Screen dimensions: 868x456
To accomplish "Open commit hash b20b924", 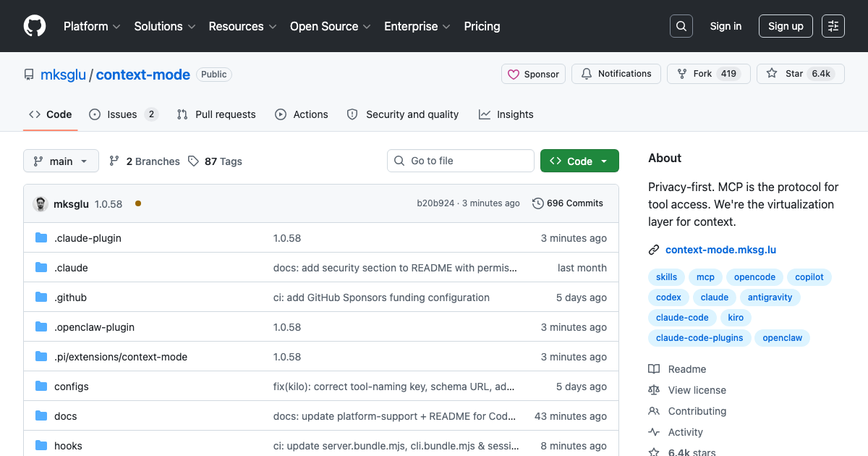I will (435, 203).
